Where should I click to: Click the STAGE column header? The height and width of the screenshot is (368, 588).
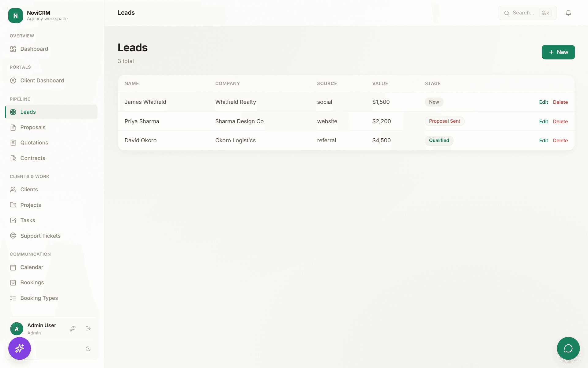pyautogui.click(x=433, y=83)
